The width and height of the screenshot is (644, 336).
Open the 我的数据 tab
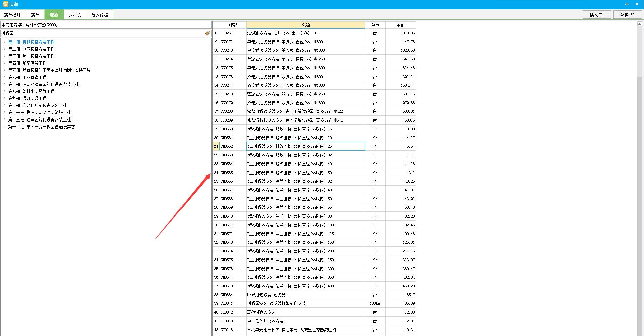point(99,15)
